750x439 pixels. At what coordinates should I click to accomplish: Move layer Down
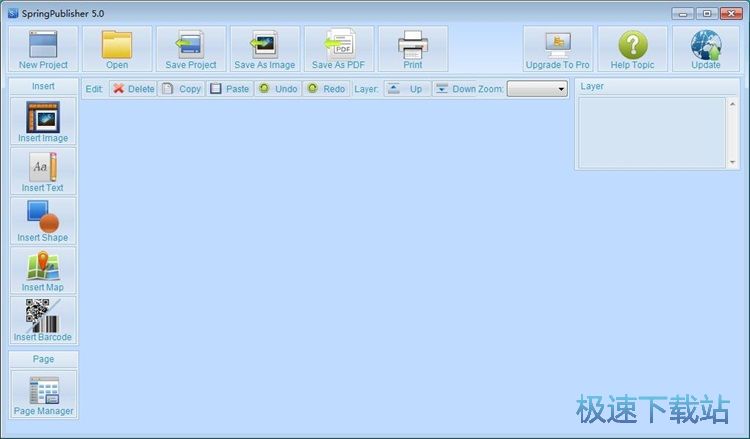[x=452, y=89]
